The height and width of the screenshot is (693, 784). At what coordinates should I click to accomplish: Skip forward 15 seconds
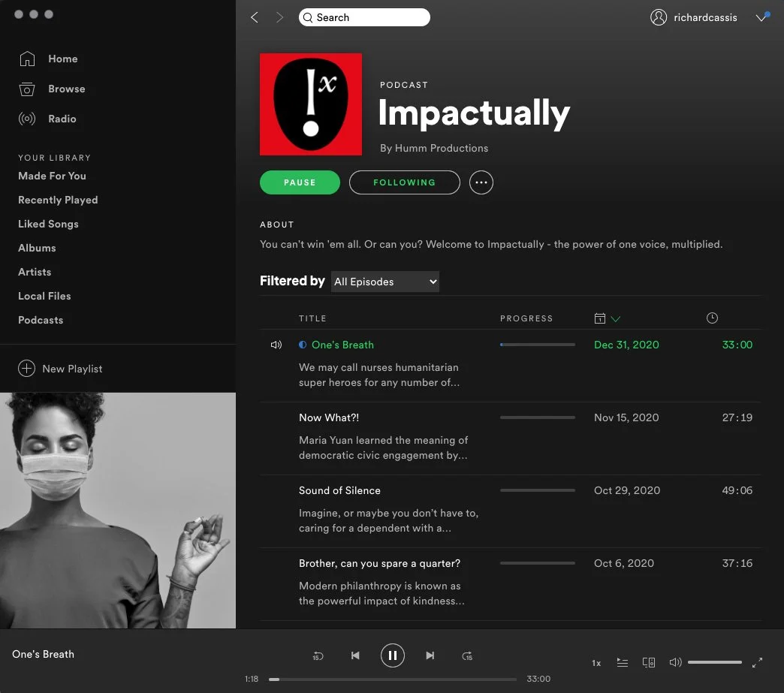click(467, 656)
